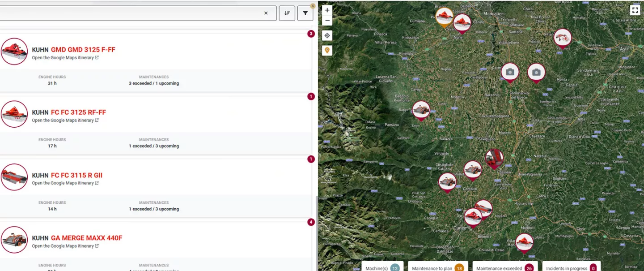Open the KUHN FC FC 3125 RF-FF details
Screen dimensions: 644x271
pyautogui.click(x=69, y=112)
